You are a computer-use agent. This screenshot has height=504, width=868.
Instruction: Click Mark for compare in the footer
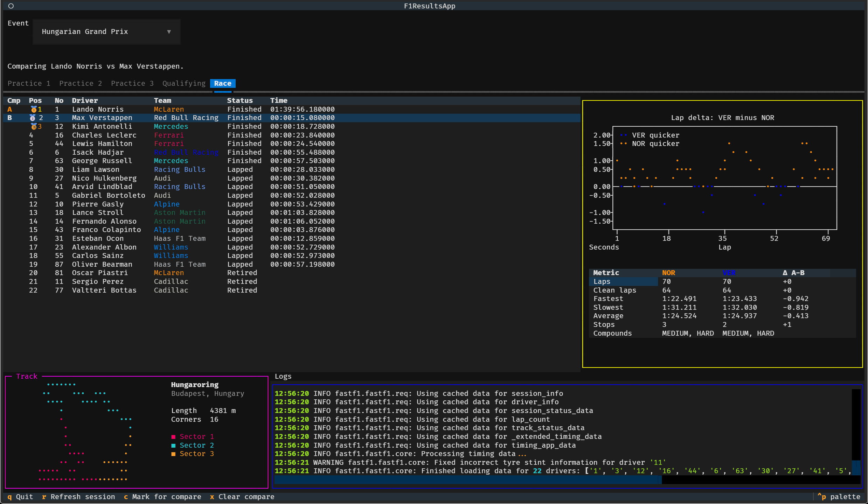(x=162, y=497)
